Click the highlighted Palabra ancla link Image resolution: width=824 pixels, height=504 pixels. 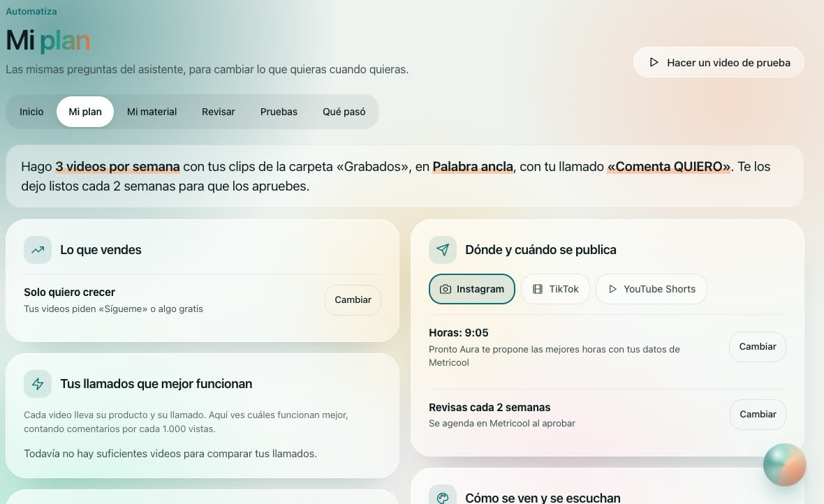[x=473, y=167]
